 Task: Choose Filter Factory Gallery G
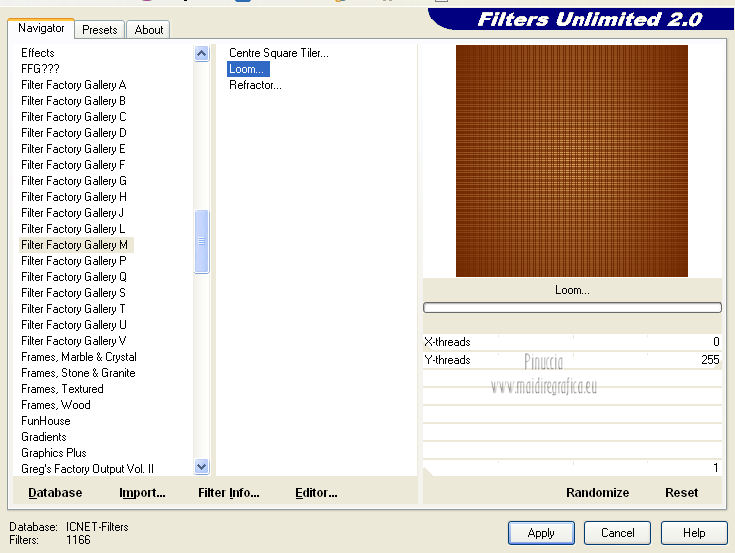(x=74, y=181)
